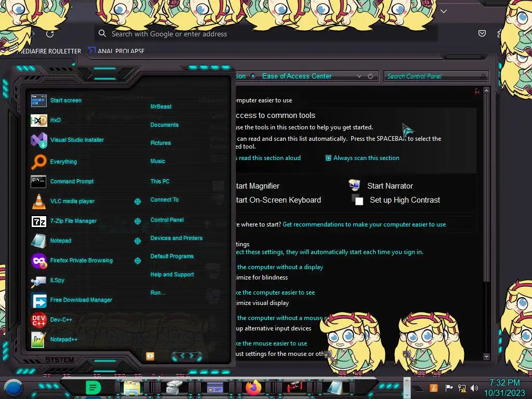The width and height of the screenshot is (532, 399).
Task: Open Control Panel menu entry
Action: click(167, 220)
